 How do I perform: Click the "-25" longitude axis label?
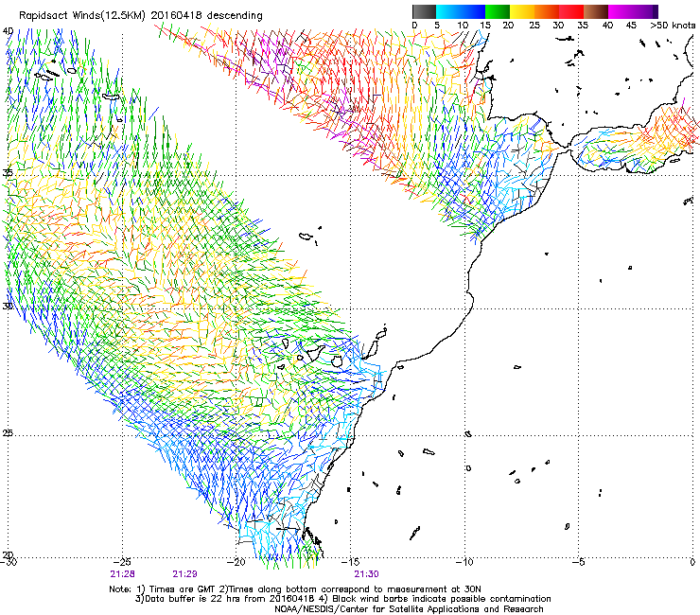pos(122,562)
